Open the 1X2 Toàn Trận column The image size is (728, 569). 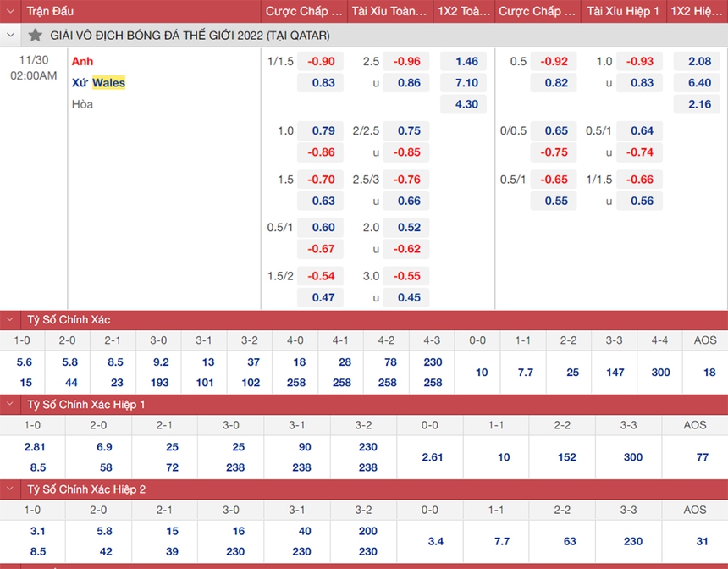click(x=462, y=11)
